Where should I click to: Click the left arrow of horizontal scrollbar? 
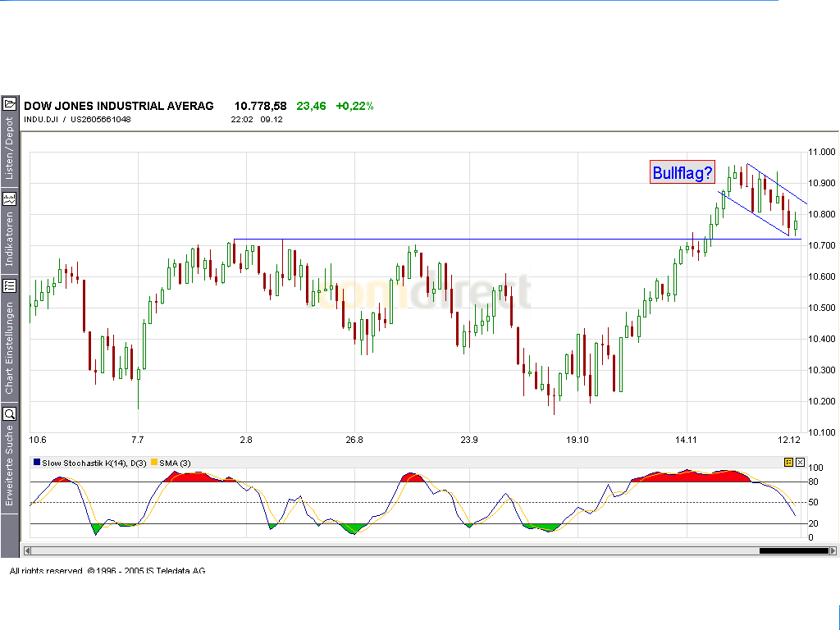pyautogui.click(x=28, y=550)
